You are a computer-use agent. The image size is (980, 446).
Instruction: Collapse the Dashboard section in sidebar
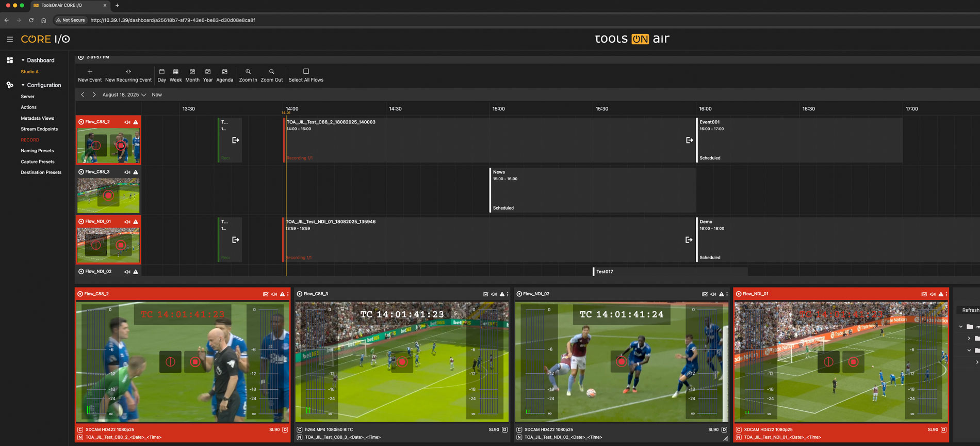pyautogui.click(x=23, y=60)
